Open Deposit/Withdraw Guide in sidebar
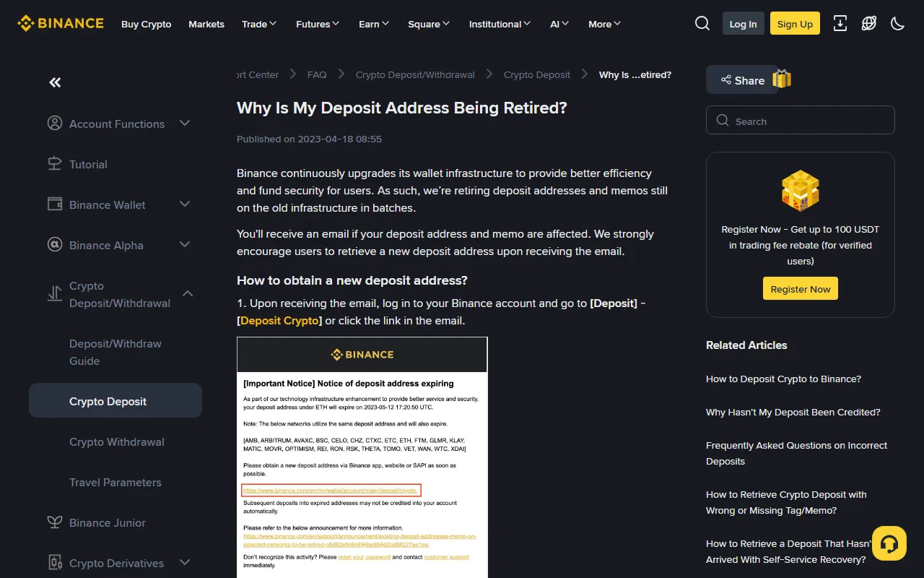 point(115,352)
